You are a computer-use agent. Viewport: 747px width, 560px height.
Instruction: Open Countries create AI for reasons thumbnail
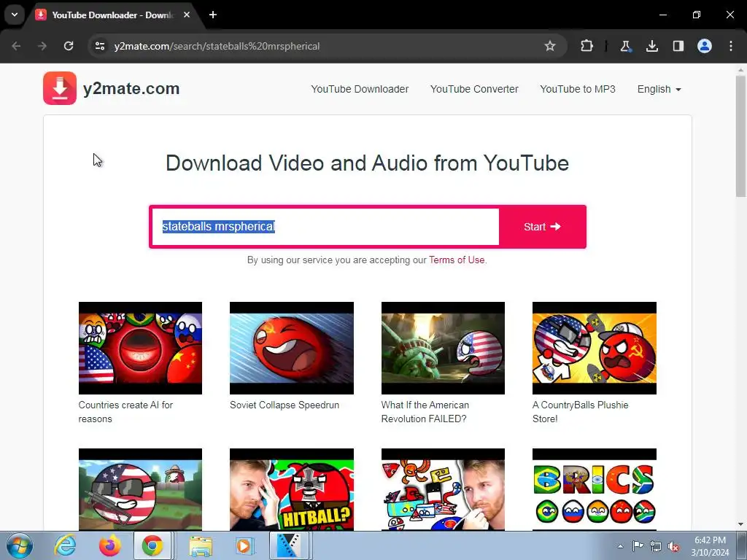point(140,348)
